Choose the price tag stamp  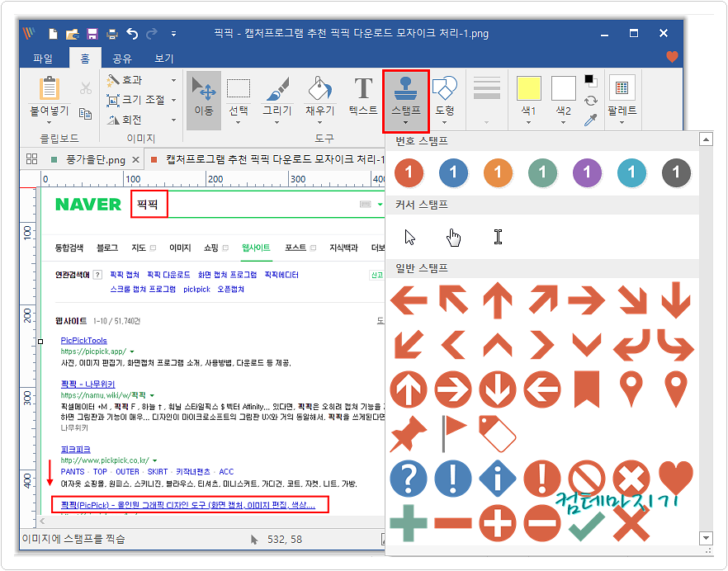click(x=497, y=433)
